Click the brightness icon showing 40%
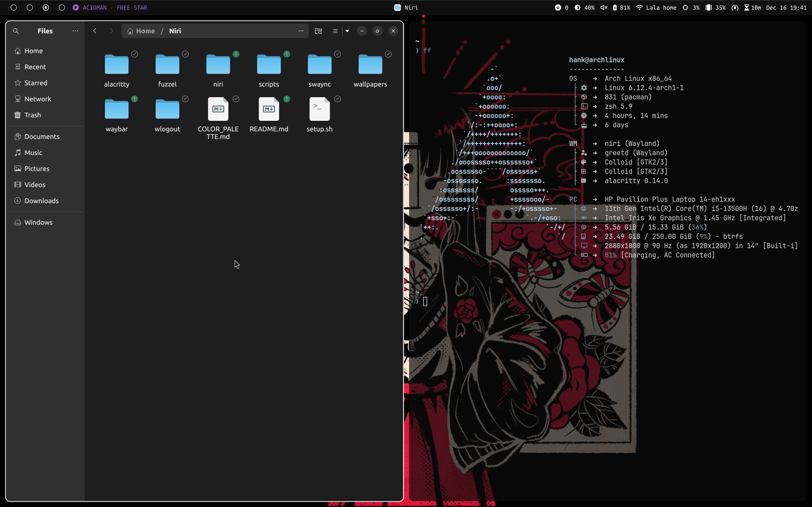The height and width of the screenshot is (507, 812). (x=577, y=7)
